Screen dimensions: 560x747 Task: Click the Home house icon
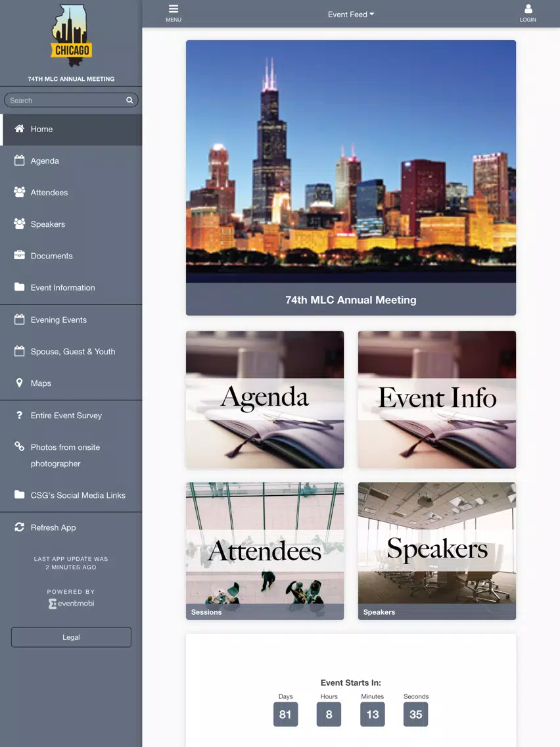[20, 129]
